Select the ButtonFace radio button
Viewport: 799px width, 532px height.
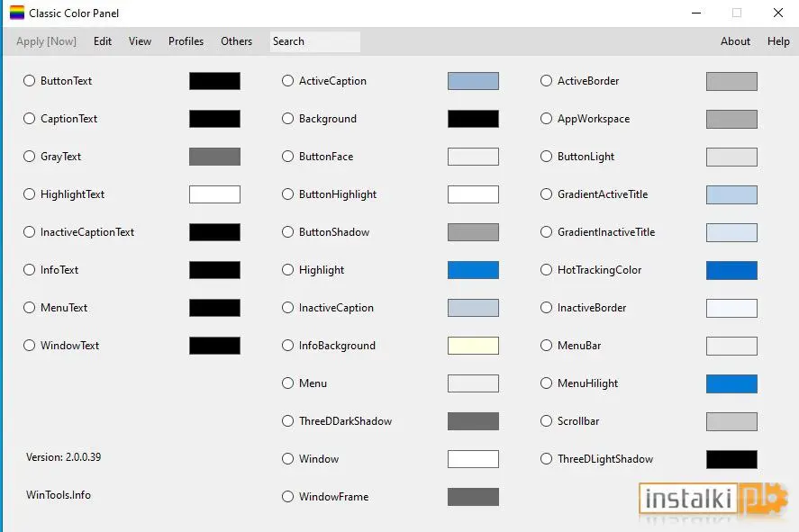(287, 157)
